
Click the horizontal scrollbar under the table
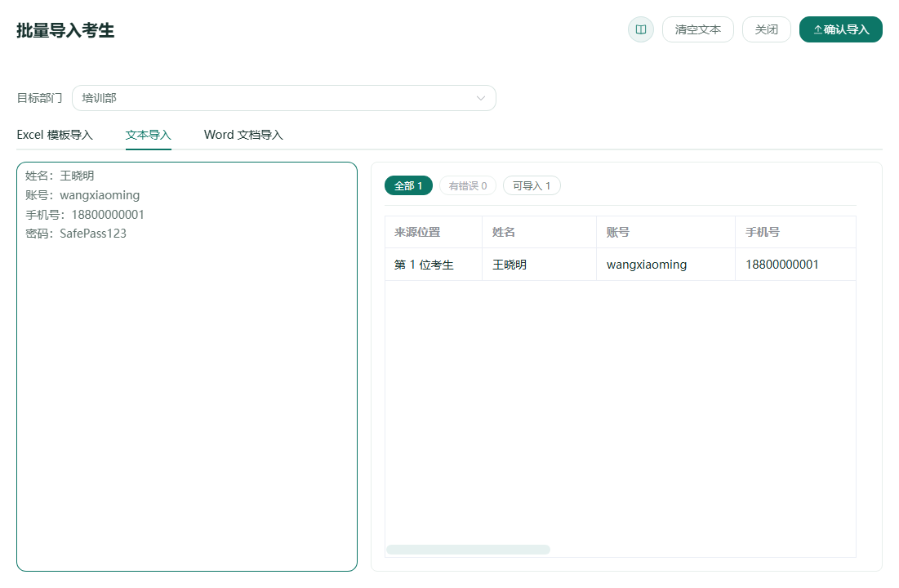coord(469,550)
